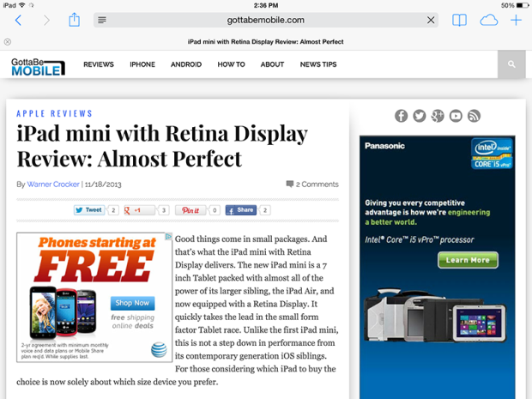Screen dimensions: 532x399
Task: Open the Android menu item
Action: 186,64
